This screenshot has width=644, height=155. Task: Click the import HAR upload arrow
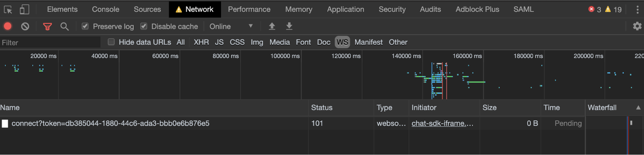click(272, 26)
